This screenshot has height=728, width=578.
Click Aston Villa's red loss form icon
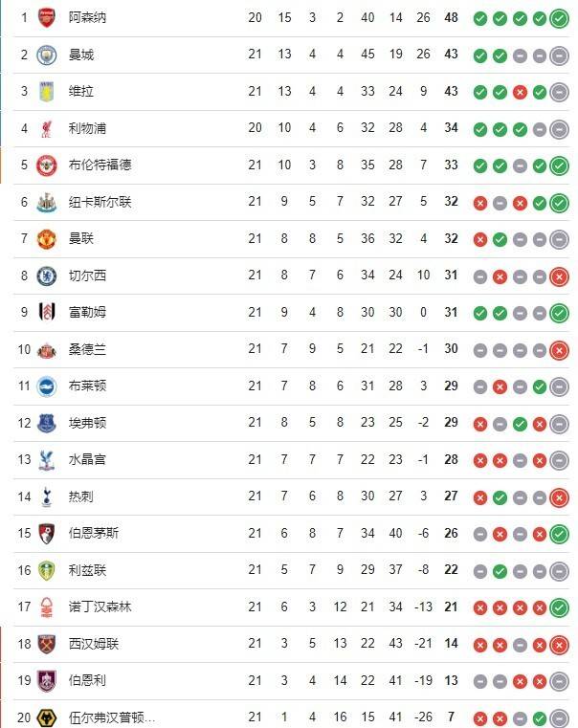pos(520,92)
